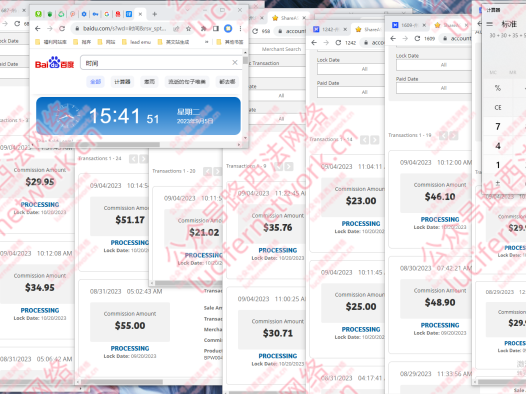
Task: Switch to the green pinned tab in Baidu window
Action: click(x=39, y=14)
